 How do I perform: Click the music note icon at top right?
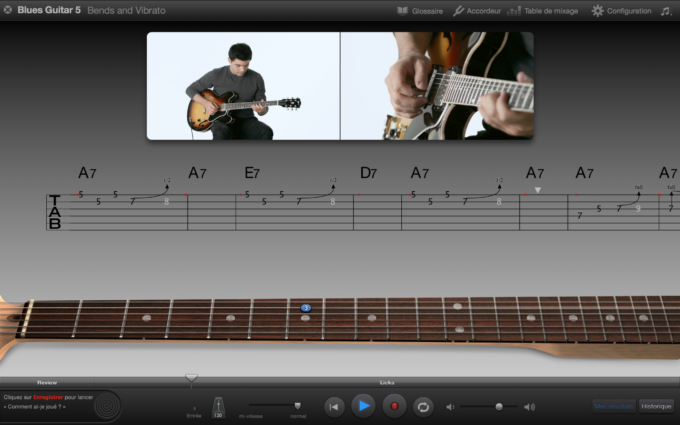pos(666,11)
